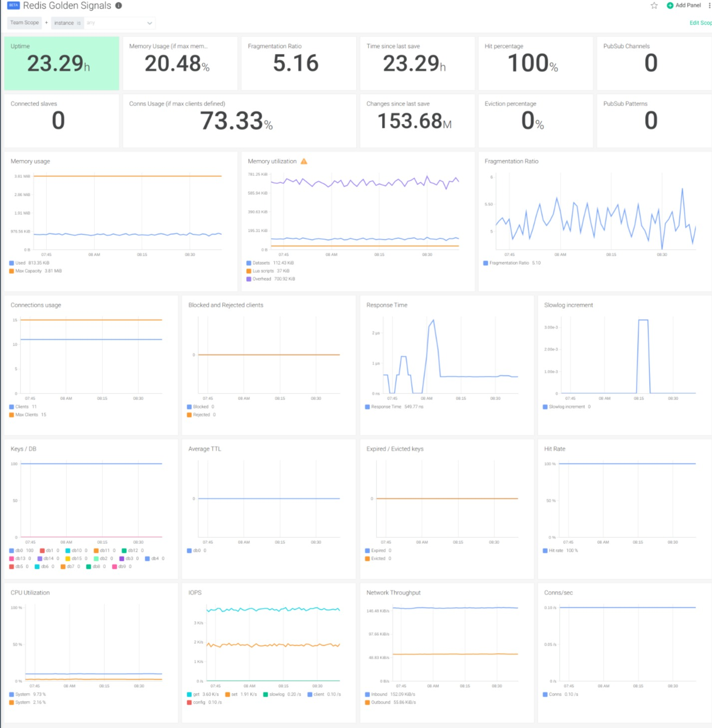Click the Network Throughput chart title
712x728 pixels.
point(393,593)
